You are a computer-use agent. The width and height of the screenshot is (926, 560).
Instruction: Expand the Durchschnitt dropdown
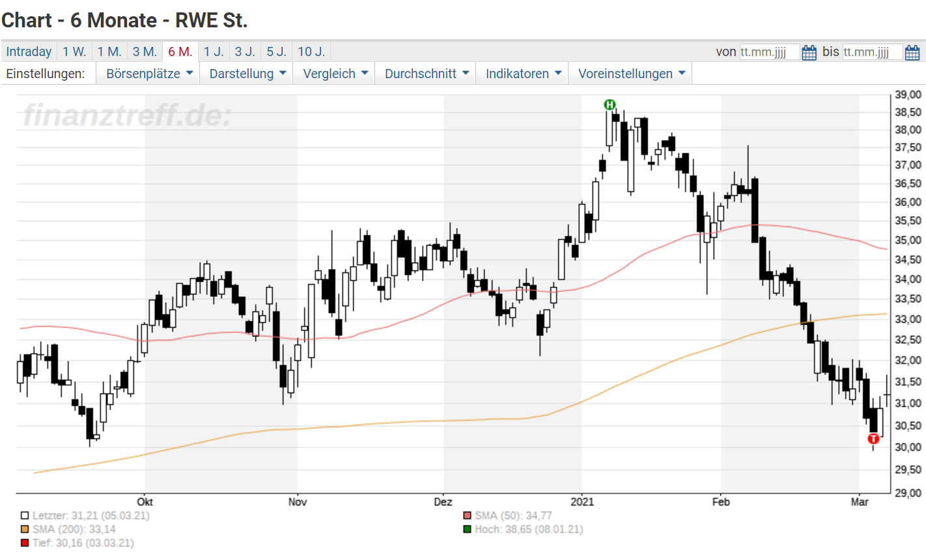(x=427, y=74)
